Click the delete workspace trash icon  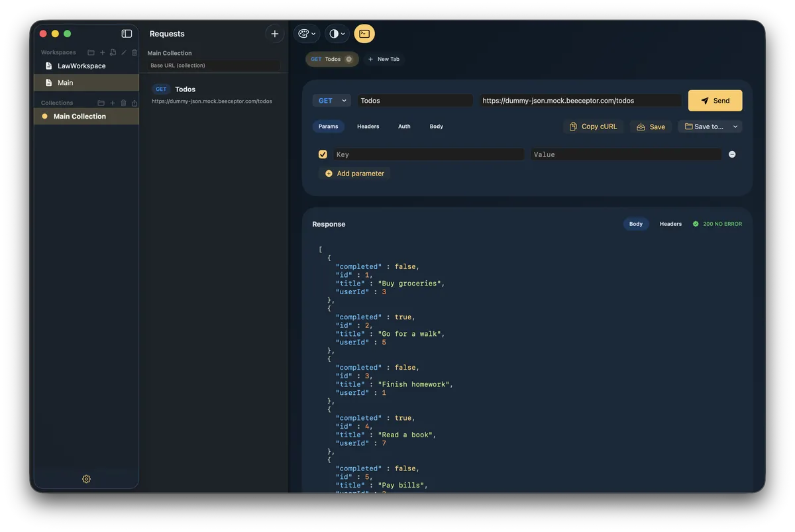pos(134,52)
